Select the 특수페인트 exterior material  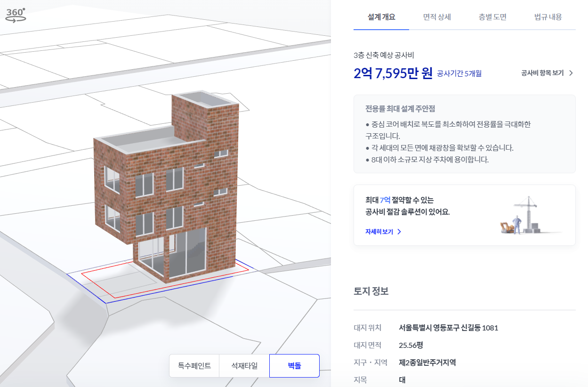pos(194,365)
